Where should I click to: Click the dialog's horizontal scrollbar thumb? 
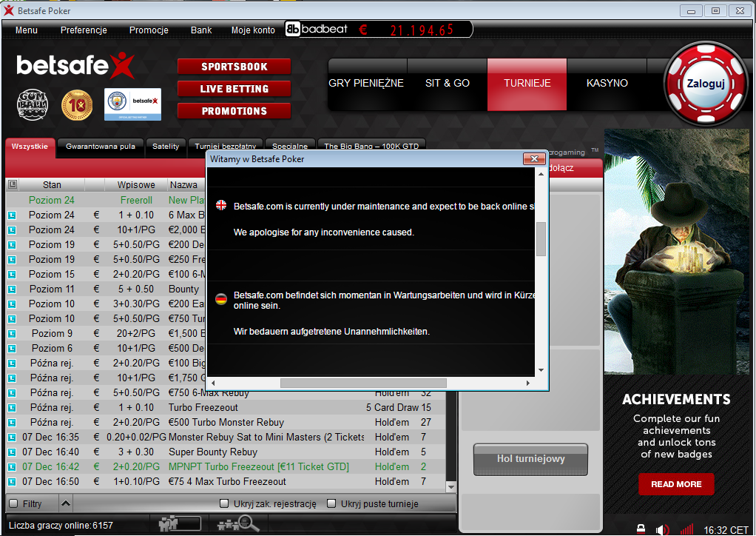pyautogui.click(x=363, y=383)
